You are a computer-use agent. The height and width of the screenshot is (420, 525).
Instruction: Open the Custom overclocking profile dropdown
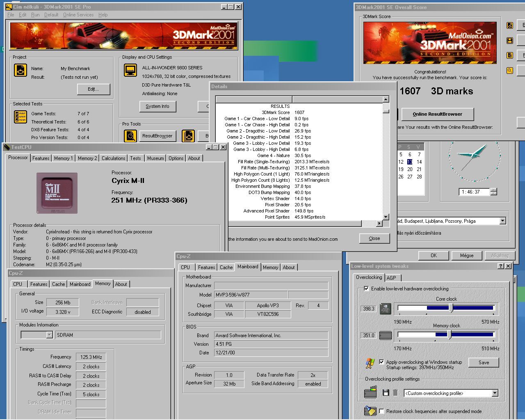[x=495, y=393]
